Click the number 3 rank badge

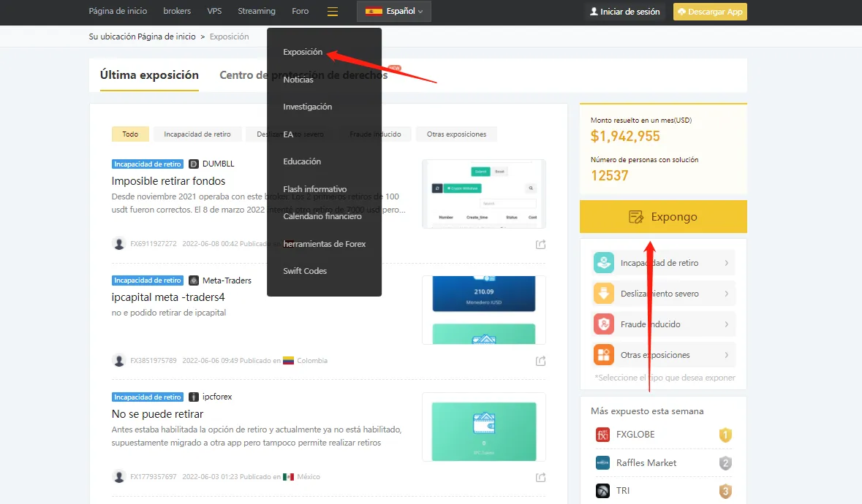point(725,491)
